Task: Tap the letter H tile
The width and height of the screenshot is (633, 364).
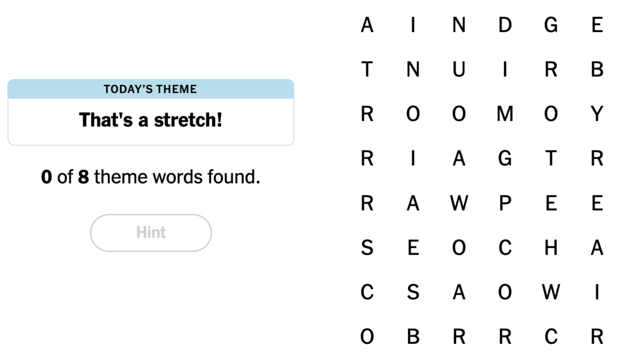Action: 551,248
